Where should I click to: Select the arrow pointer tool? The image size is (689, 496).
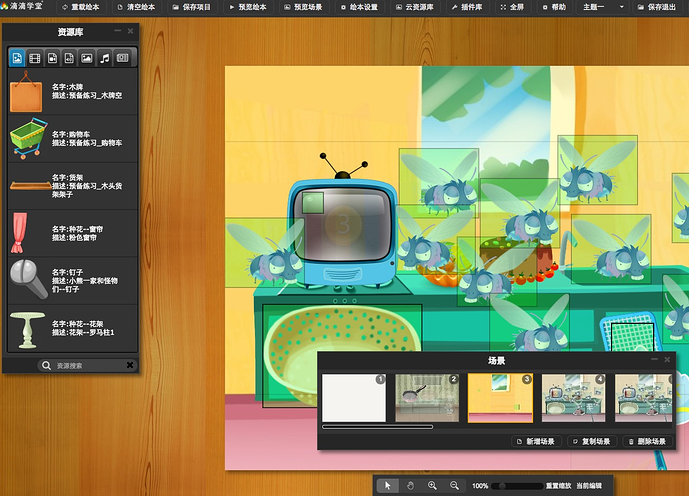pos(388,485)
